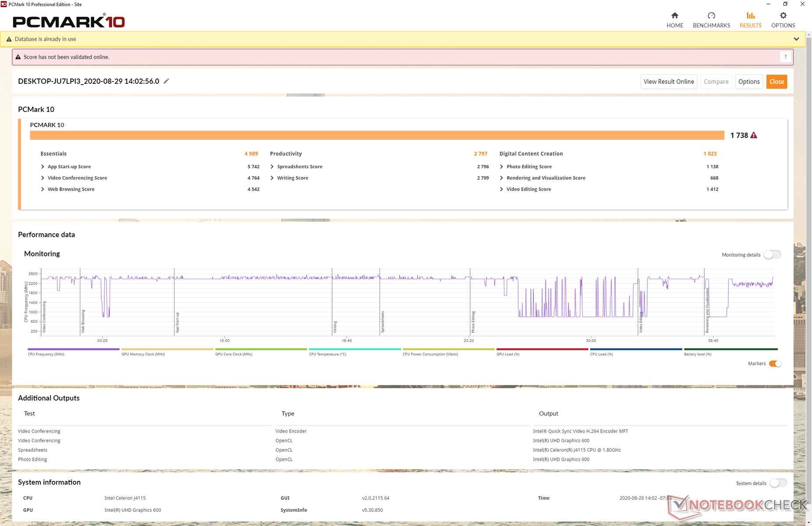Select the CPU Temperature legend bar
Image resolution: width=812 pixels, height=526 pixels.
(x=355, y=349)
